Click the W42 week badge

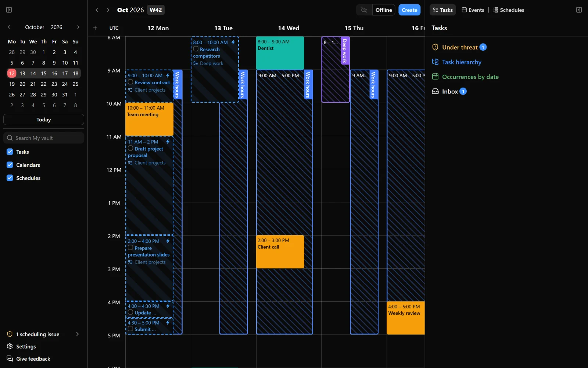point(156,10)
